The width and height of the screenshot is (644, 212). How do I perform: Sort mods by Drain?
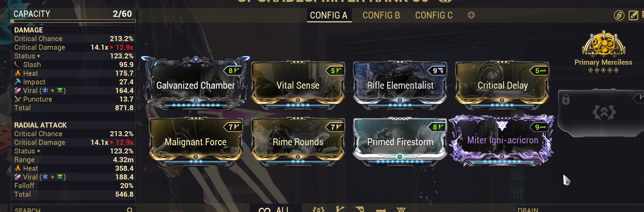[528, 209]
